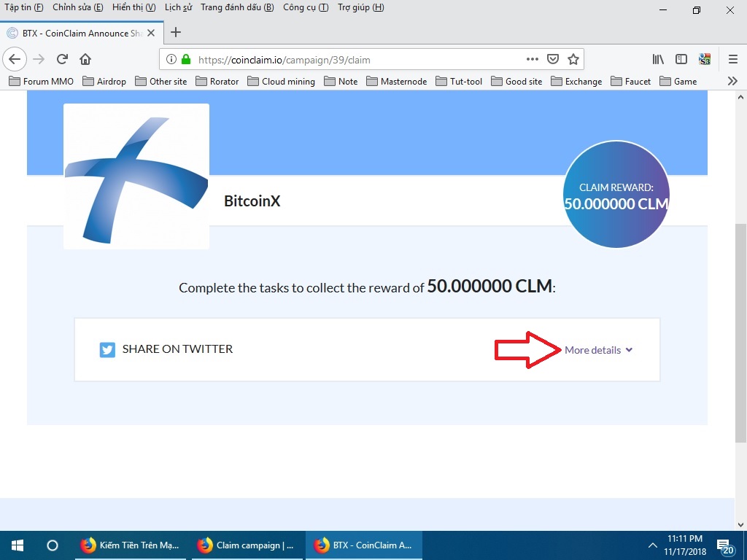Click scrollbar down arrow
Viewport: 747px width, 560px height.
point(740,525)
